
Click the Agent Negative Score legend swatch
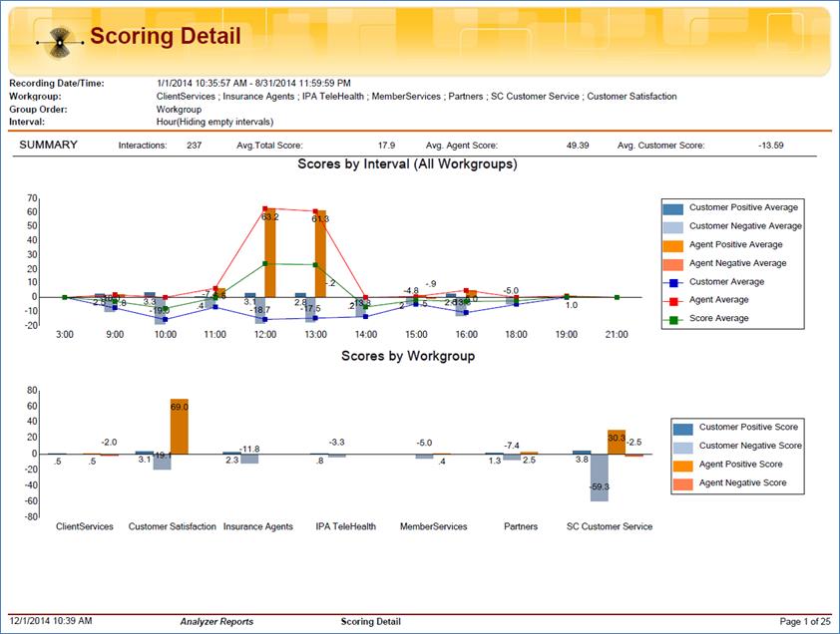click(683, 484)
